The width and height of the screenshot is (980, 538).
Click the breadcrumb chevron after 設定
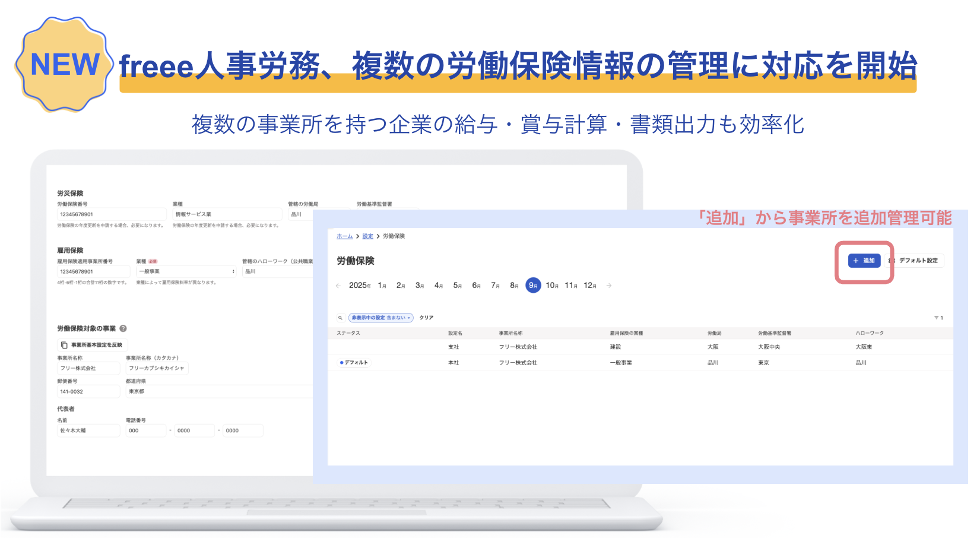click(378, 236)
